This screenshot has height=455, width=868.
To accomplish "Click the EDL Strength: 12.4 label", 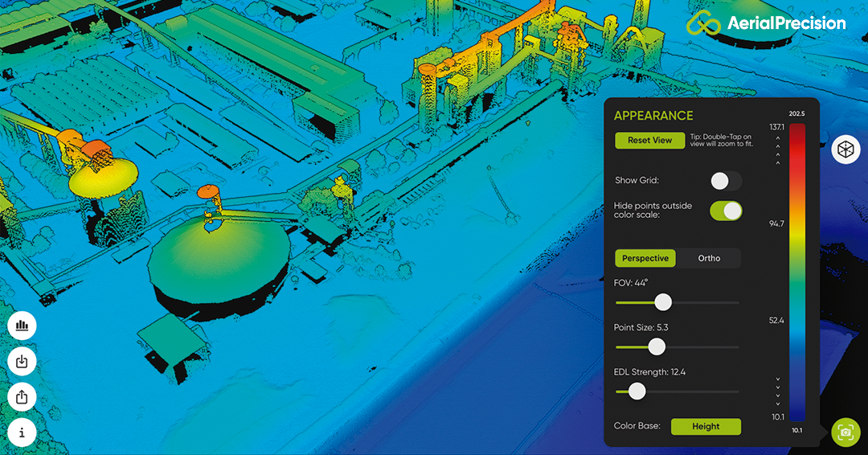I will pyautogui.click(x=650, y=372).
